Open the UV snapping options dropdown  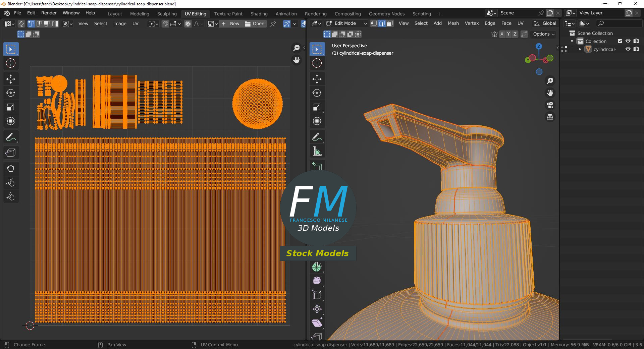click(x=175, y=24)
